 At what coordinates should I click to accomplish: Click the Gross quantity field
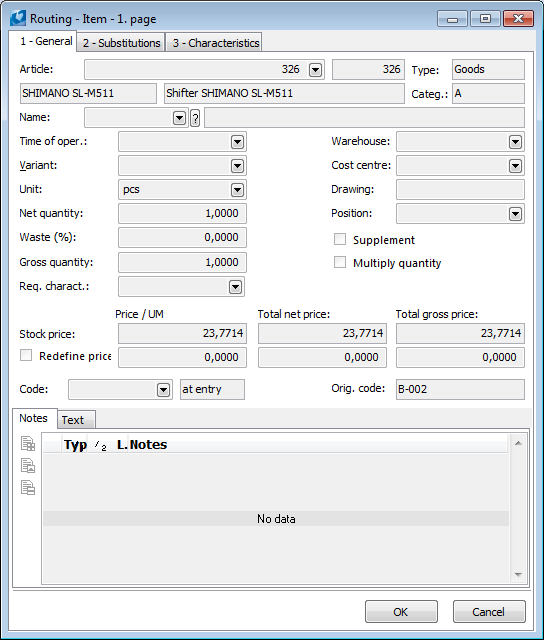182,262
